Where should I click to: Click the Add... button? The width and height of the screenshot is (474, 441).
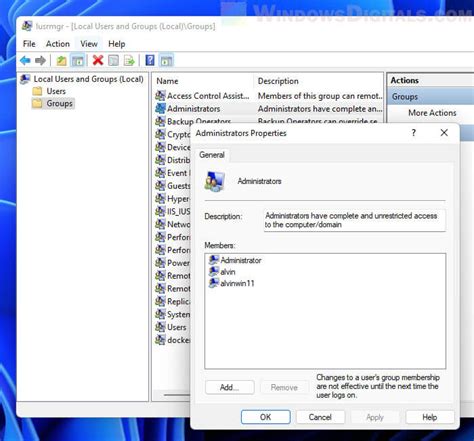click(x=230, y=387)
